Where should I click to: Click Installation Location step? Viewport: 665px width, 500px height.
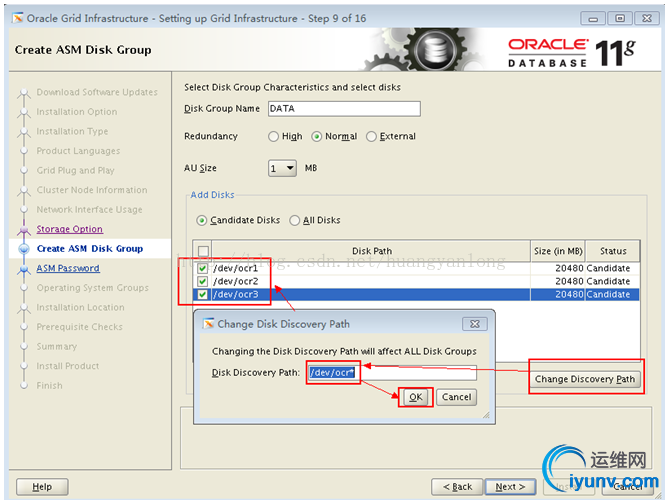(x=81, y=307)
